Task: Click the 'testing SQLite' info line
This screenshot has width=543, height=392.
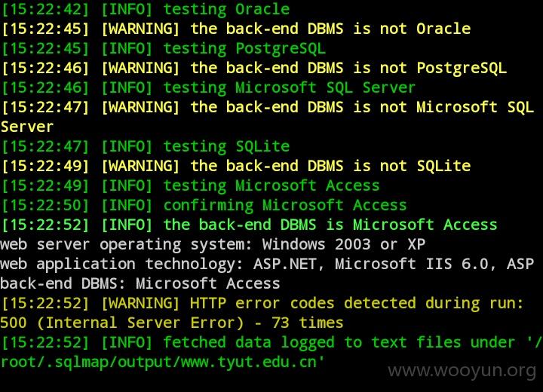Action: click(146, 146)
